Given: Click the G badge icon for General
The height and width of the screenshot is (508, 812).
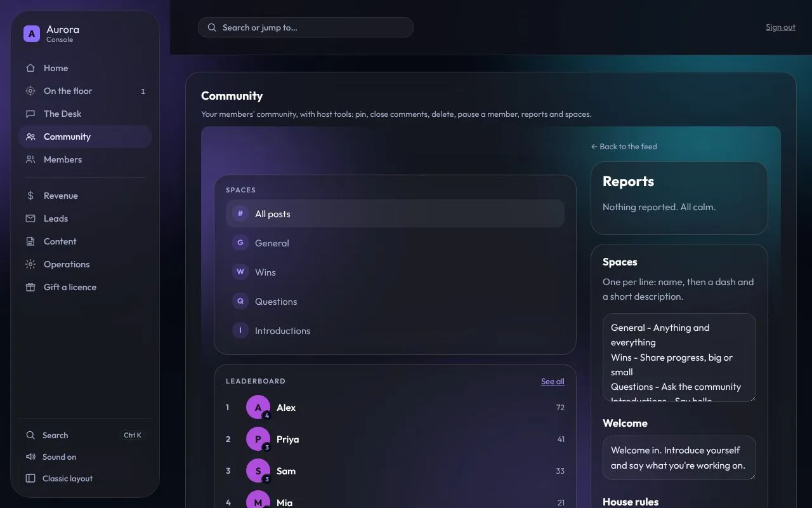Looking at the screenshot, I should 240,243.
